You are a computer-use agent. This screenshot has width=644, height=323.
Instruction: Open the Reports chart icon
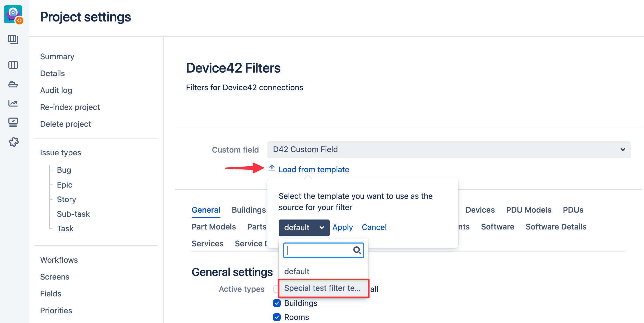(x=13, y=103)
